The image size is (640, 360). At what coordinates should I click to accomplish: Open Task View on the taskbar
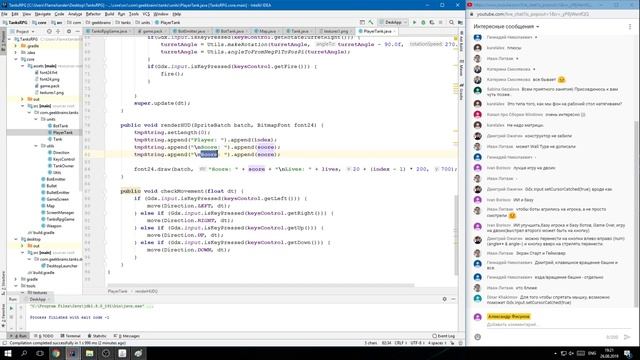[x=40, y=353]
